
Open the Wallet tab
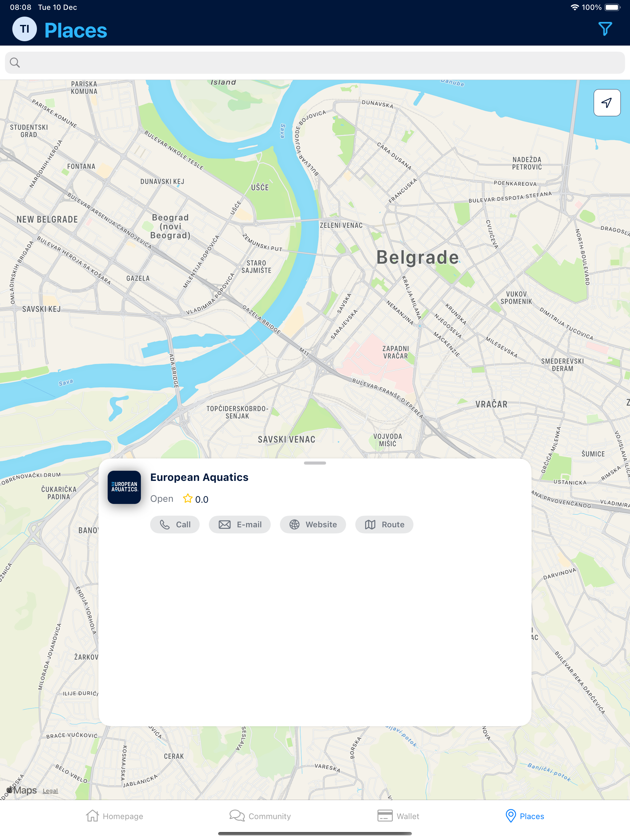pyautogui.click(x=398, y=816)
